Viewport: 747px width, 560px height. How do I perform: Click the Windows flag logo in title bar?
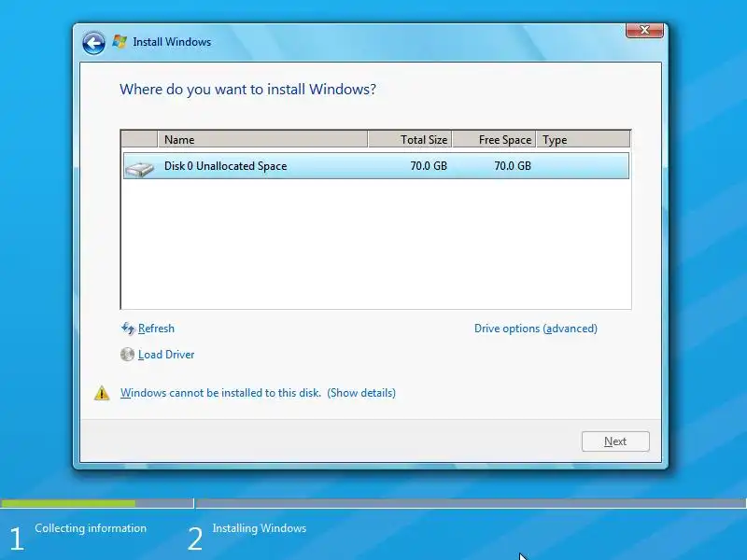coord(120,41)
